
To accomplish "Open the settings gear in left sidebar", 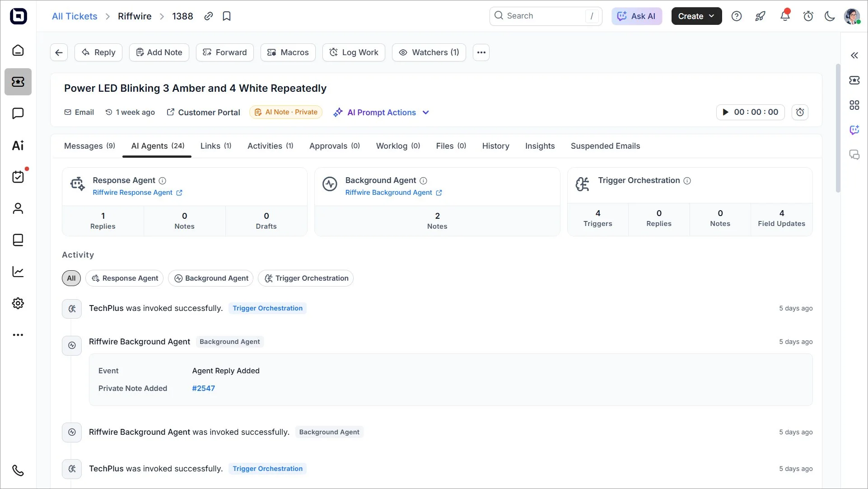I will 18,303.
